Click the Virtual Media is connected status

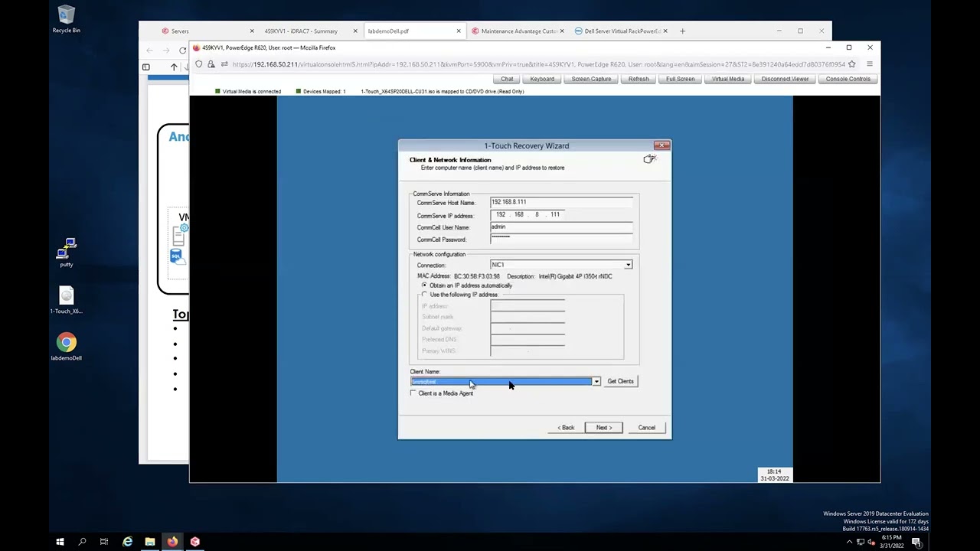pos(248,91)
